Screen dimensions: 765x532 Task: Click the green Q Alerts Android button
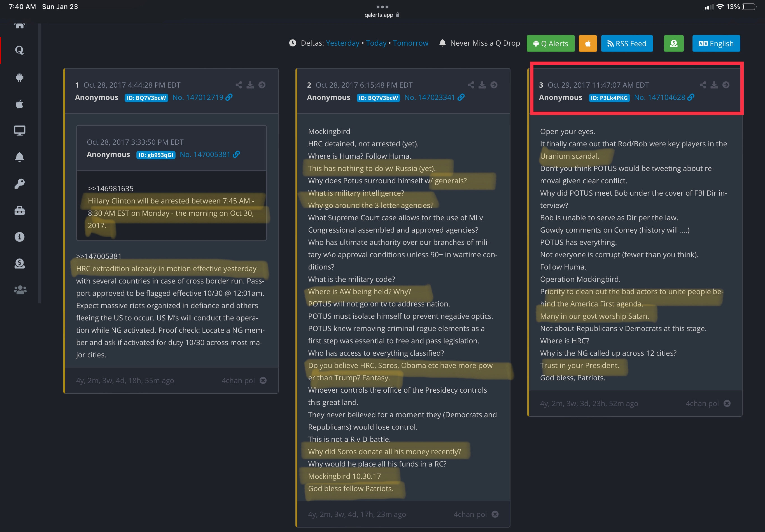click(551, 44)
